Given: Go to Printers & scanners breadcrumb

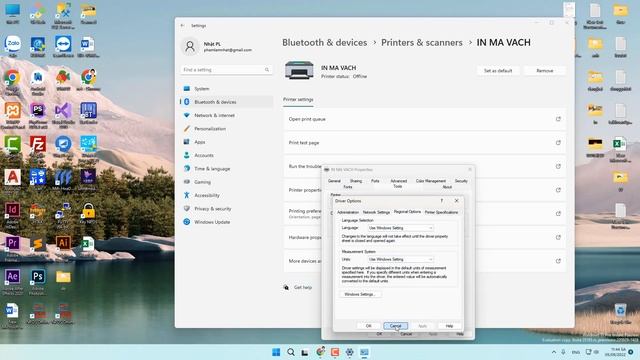Looking at the screenshot, I should pos(422,42).
